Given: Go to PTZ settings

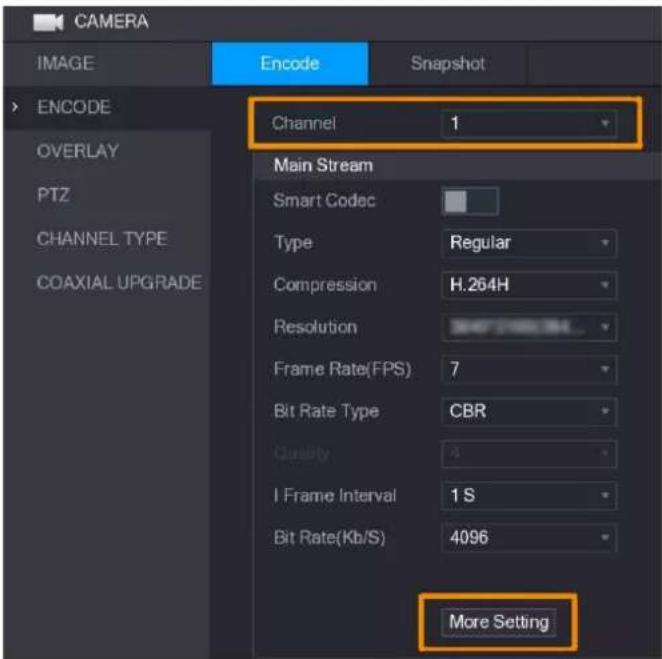Looking at the screenshot, I should point(53,195).
